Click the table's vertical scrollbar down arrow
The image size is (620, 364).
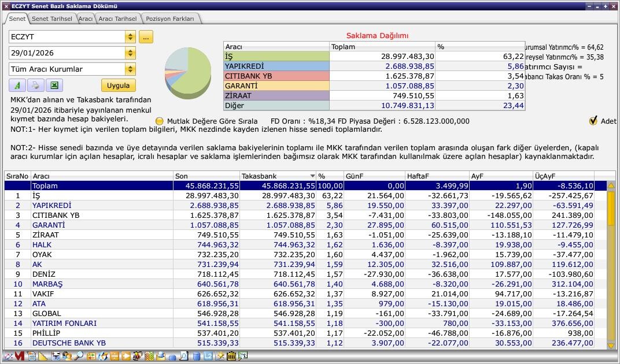click(611, 345)
